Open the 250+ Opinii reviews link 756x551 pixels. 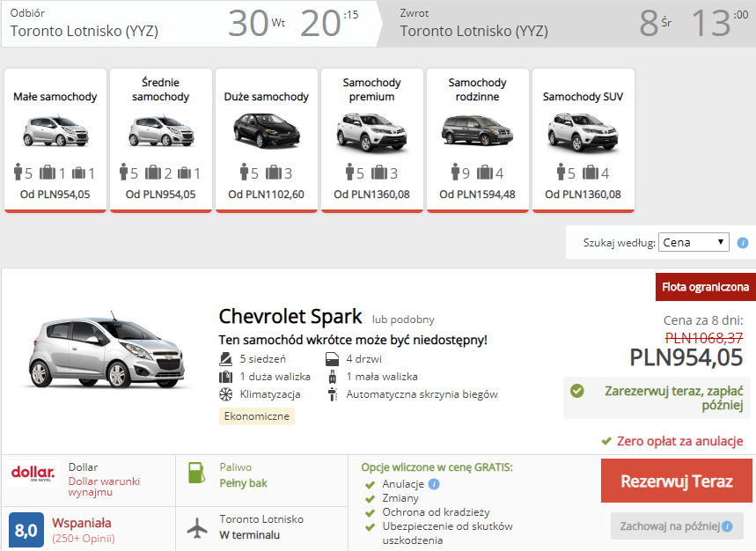click(x=84, y=539)
